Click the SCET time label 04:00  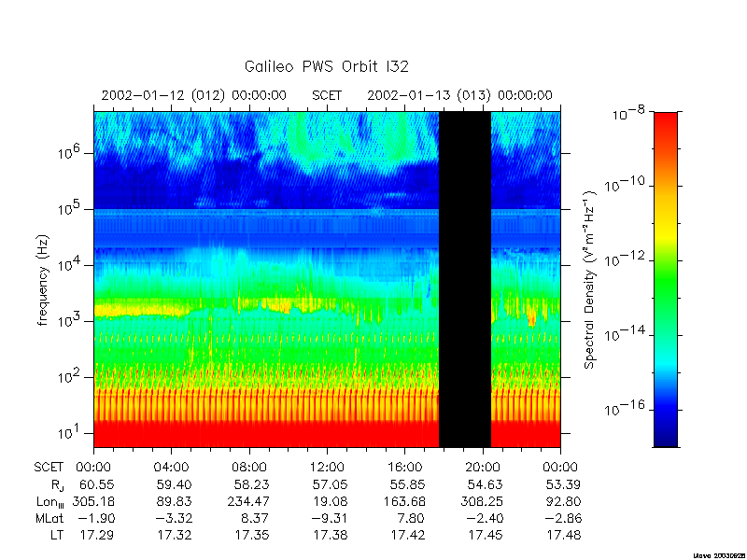click(171, 468)
